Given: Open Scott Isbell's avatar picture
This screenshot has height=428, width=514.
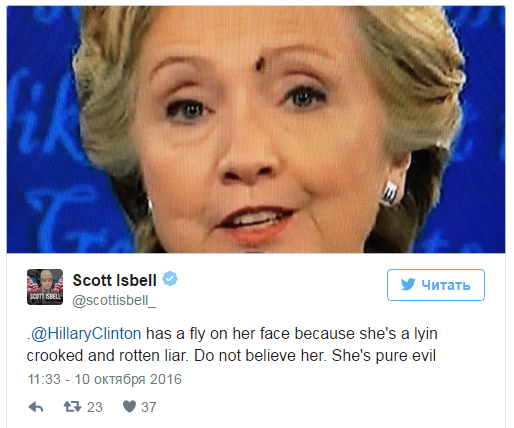Looking at the screenshot, I should [x=45, y=287].
